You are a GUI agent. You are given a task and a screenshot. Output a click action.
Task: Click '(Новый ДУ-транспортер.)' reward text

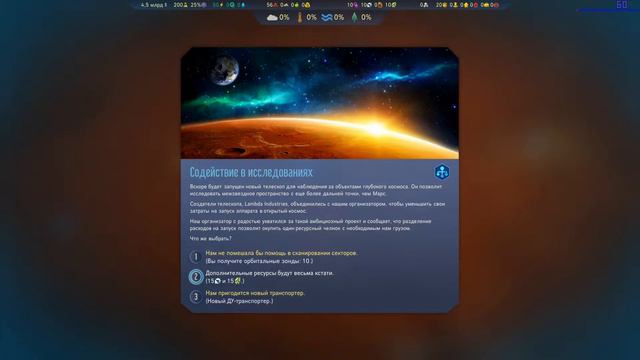pyautogui.click(x=239, y=301)
